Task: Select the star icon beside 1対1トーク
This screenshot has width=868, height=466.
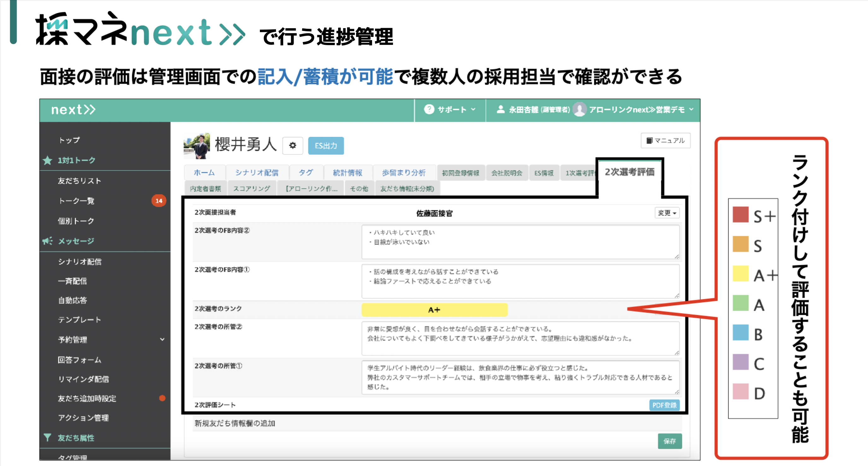Action: pyautogui.click(x=48, y=160)
